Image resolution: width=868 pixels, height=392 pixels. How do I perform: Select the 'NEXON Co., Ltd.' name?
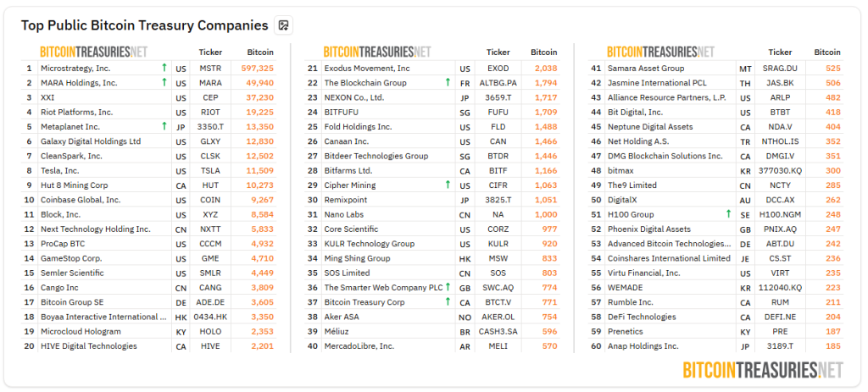[x=354, y=97]
